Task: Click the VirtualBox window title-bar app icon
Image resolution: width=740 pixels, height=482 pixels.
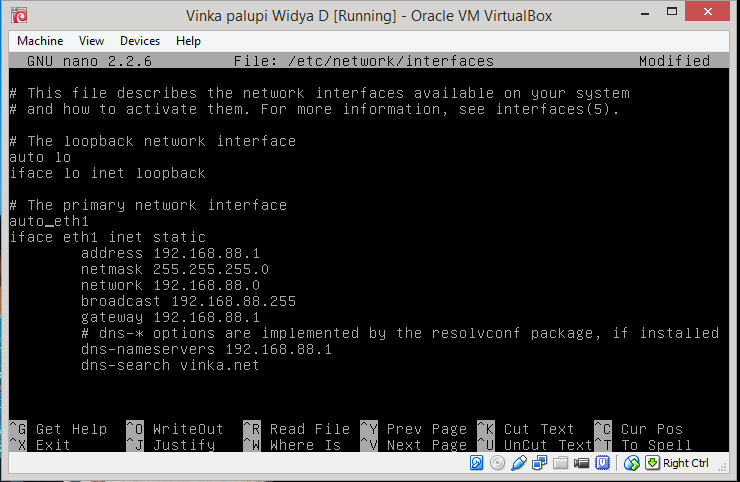Action: pos(19,15)
